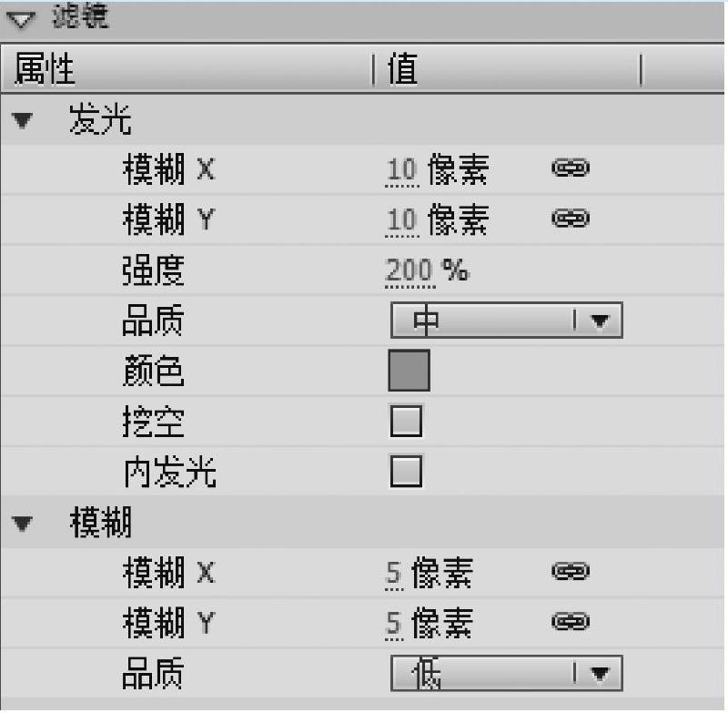This screenshot has height=713, width=728.
Task: Click Glow 模糊 Y value 10
Action: pyautogui.click(x=401, y=219)
